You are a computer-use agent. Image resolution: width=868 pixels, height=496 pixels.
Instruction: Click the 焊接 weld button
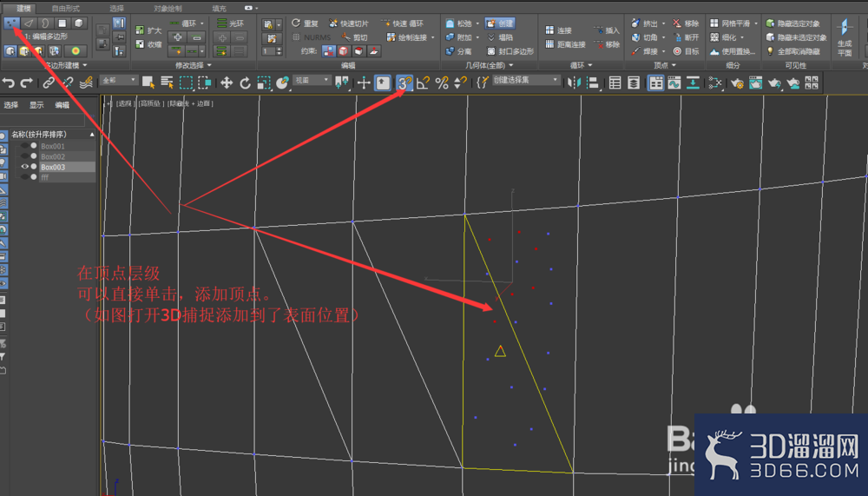[645, 51]
